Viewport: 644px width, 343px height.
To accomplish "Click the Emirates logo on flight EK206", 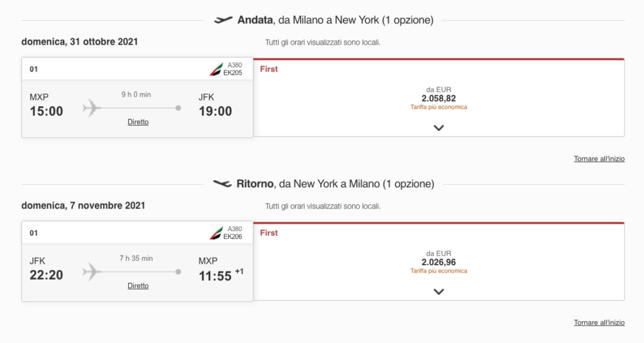I will (216, 232).
